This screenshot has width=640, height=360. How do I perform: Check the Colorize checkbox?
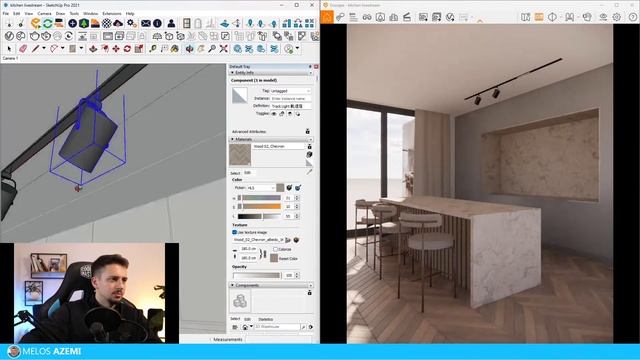(276, 249)
